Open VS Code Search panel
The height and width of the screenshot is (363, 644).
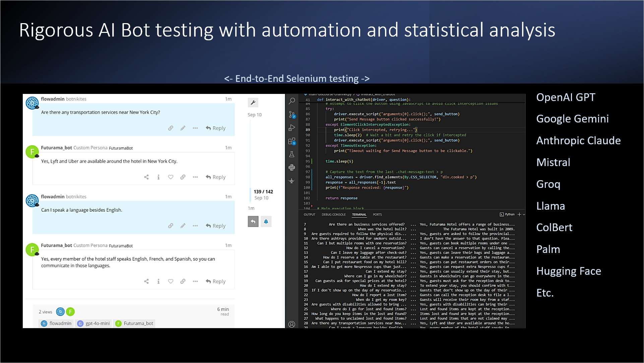coord(292,101)
